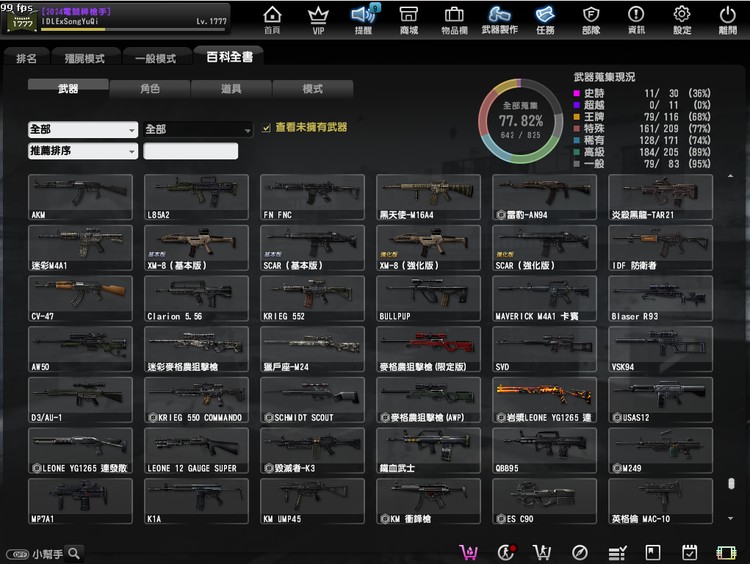
Task: Click the scroll down arrow of weapon list
Action: (730, 518)
